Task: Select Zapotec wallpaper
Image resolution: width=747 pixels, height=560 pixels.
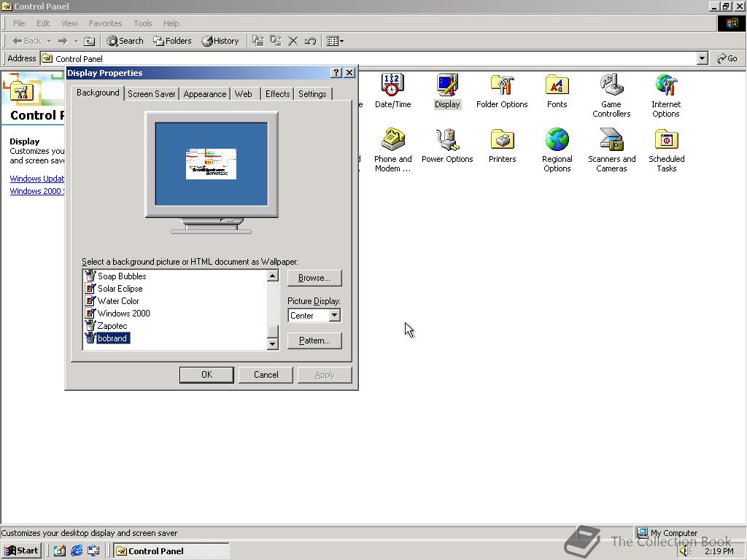Action: (x=107, y=326)
